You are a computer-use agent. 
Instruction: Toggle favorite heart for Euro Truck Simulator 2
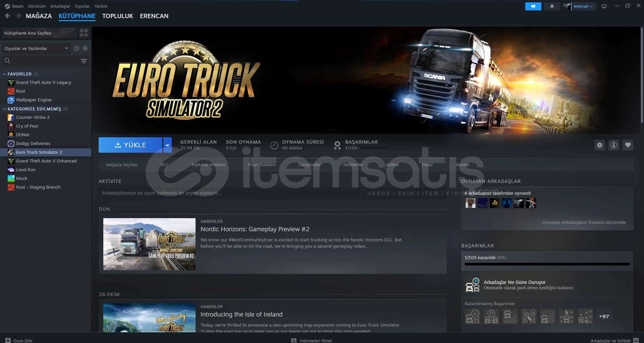pyautogui.click(x=628, y=145)
